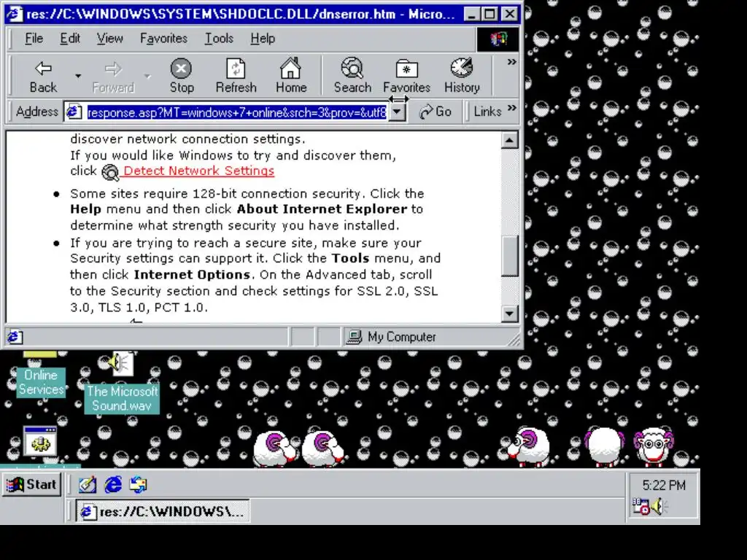The height and width of the screenshot is (560, 747).
Task: Open the Favorites menu
Action: [x=163, y=39]
